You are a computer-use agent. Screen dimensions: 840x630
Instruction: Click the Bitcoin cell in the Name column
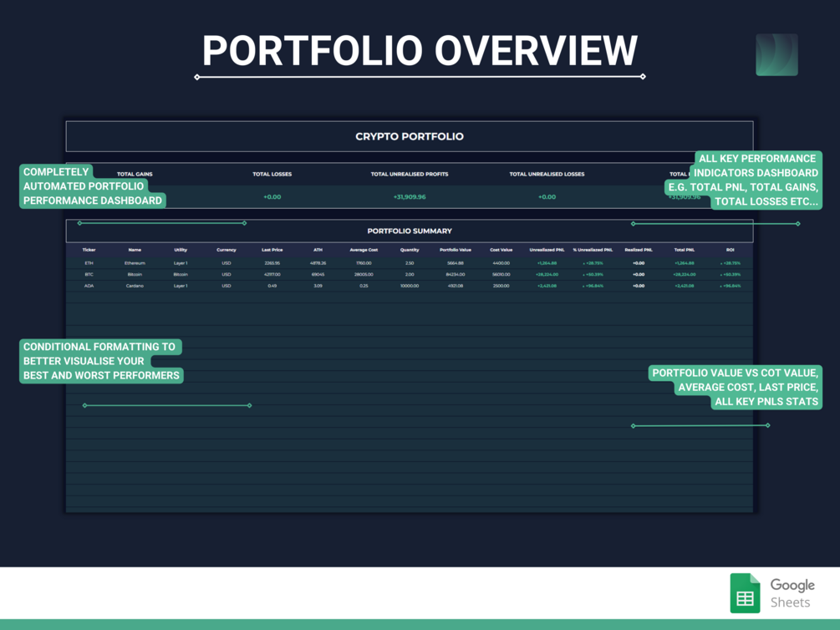135,274
